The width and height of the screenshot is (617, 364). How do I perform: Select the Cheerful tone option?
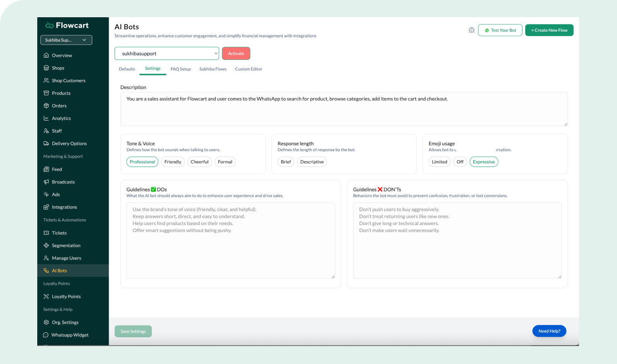[199, 162]
